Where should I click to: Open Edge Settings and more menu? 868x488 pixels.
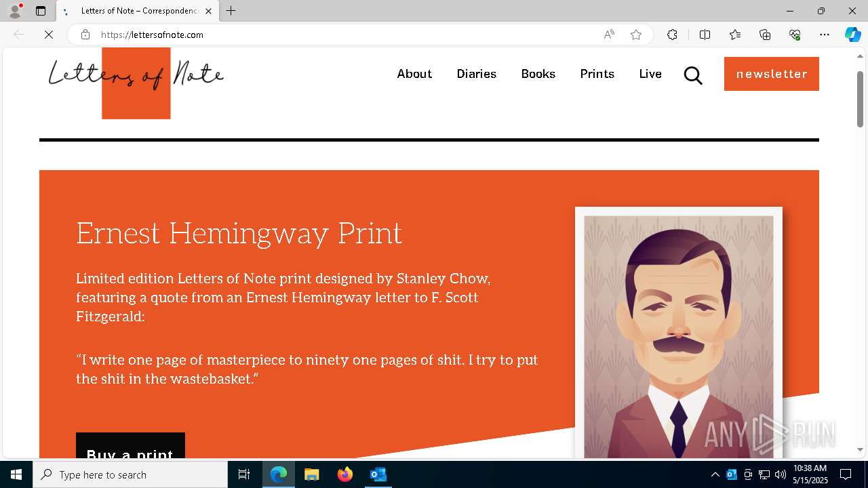point(825,35)
